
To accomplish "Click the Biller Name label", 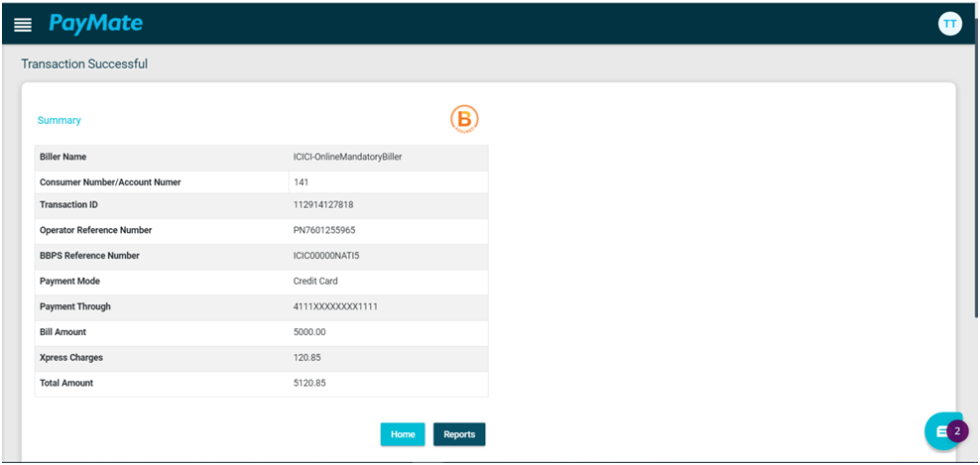I will [63, 157].
